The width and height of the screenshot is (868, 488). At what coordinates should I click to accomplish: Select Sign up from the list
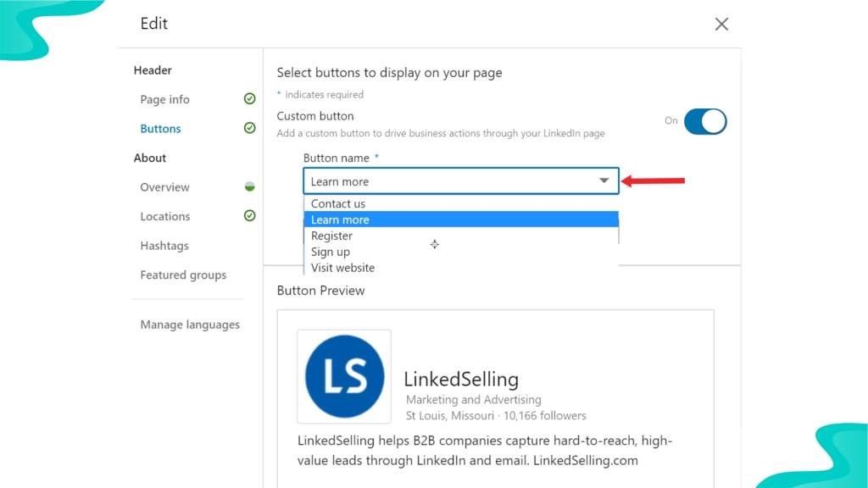point(460,252)
